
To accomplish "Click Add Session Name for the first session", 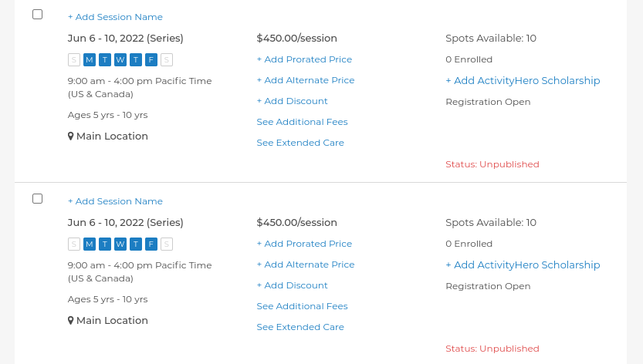I will (115, 17).
